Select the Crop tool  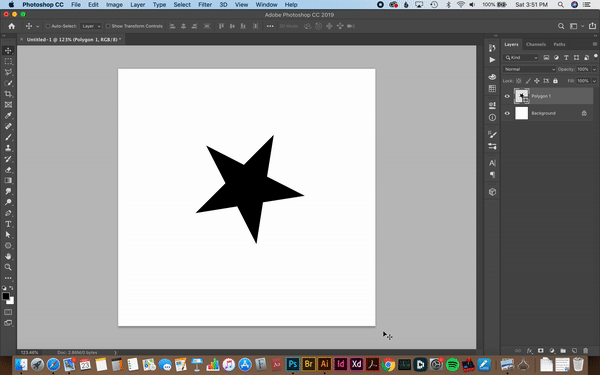point(8,94)
